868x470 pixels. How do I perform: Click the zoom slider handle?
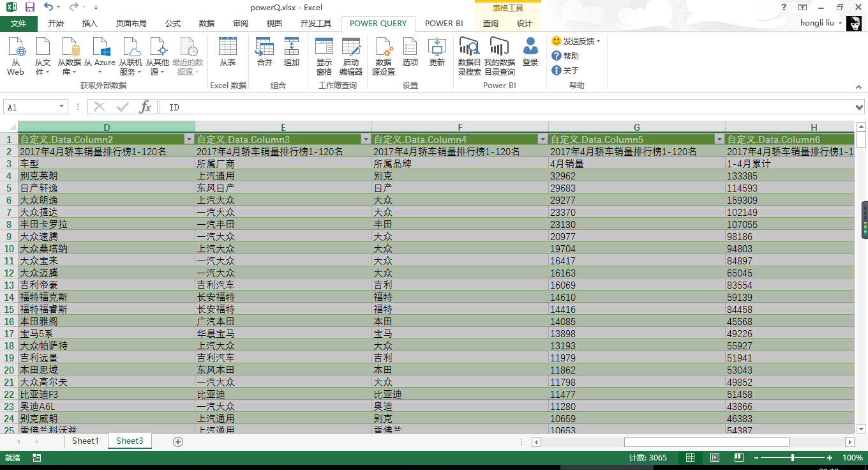(793, 458)
